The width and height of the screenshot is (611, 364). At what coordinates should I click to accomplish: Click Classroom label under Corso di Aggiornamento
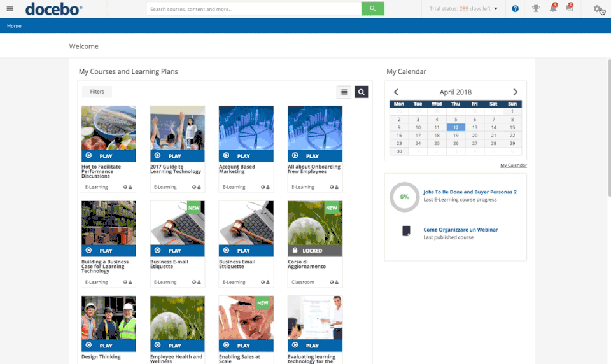pos(302,282)
